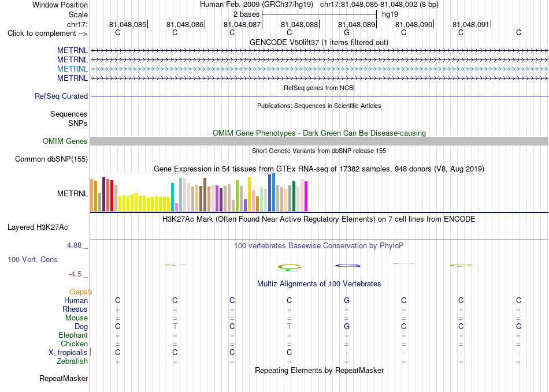549x392 pixels.
Task: Click the '2 bases' scale bar
Action: click(319, 14)
